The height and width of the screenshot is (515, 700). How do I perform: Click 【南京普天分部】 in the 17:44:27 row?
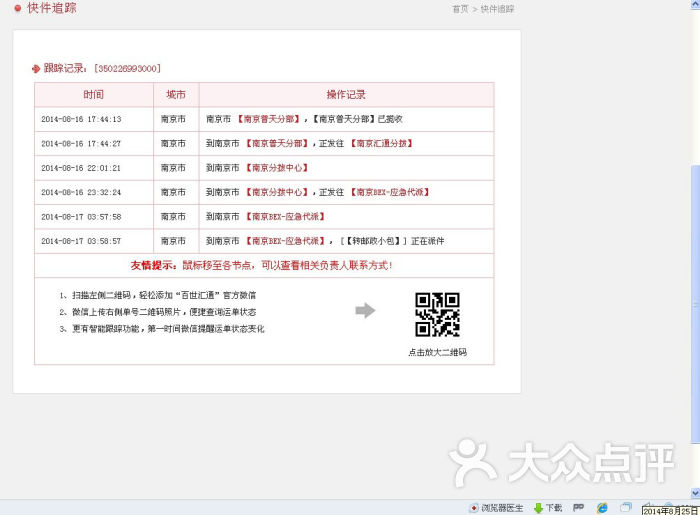(277, 143)
